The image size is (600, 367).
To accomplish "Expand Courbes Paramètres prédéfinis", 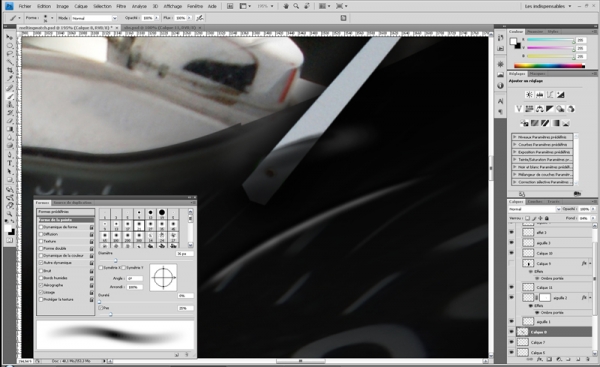I will point(515,145).
